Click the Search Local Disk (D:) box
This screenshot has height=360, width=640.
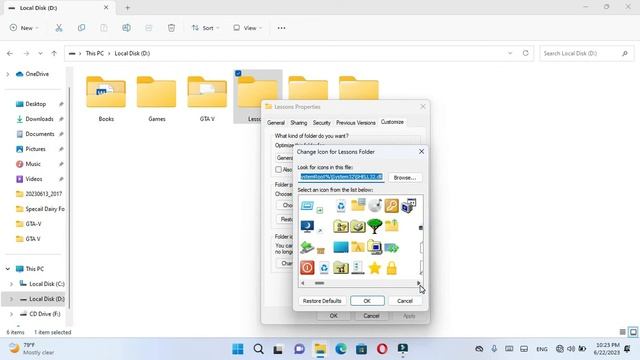tap(587, 53)
